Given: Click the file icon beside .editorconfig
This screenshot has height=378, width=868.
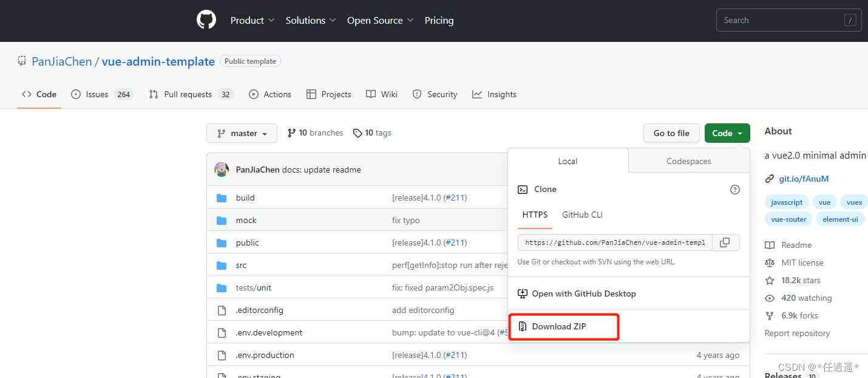Looking at the screenshot, I should 222,310.
